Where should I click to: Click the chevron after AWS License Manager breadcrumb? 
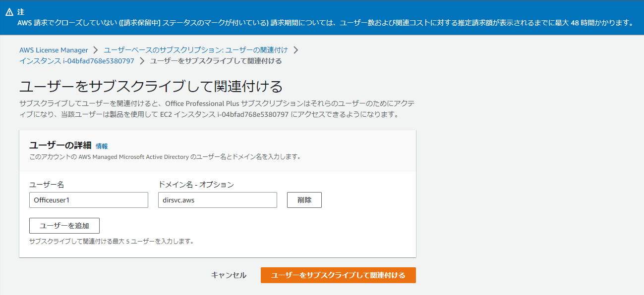[96, 50]
